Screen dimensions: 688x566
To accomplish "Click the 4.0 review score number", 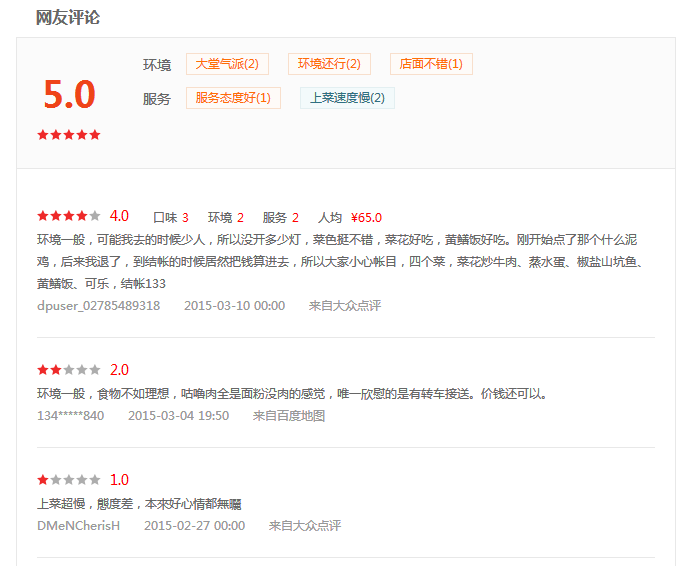I will pos(119,216).
